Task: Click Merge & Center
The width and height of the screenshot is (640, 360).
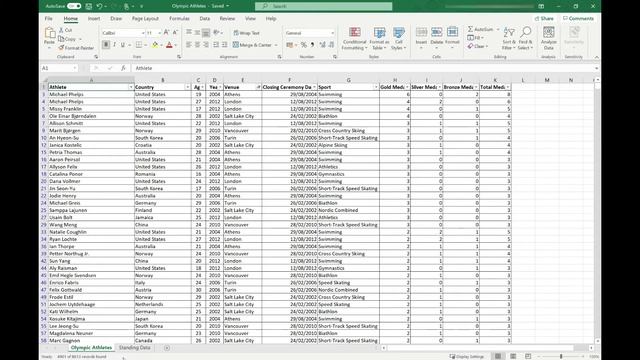Action: (x=253, y=45)
